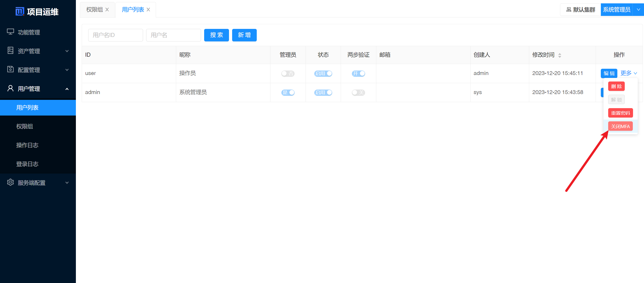Click the 新增 button
Screen dimensions: 644x283
[244, 35]
